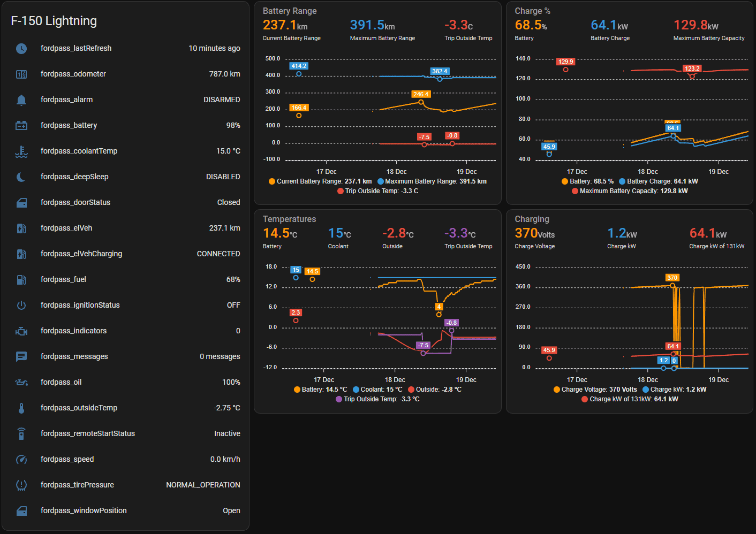
Task: Click the -7.5 purple temperature marker
Action: click(x=423, y=353)
